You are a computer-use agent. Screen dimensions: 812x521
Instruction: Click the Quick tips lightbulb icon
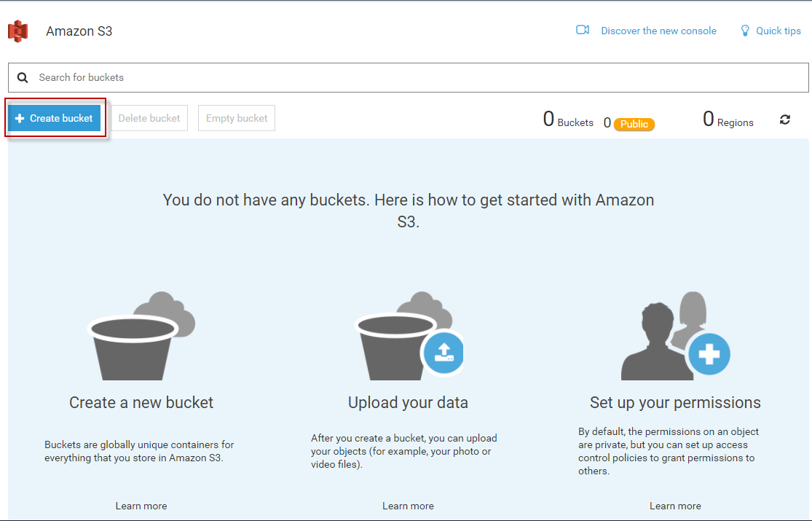coord(745,31)
